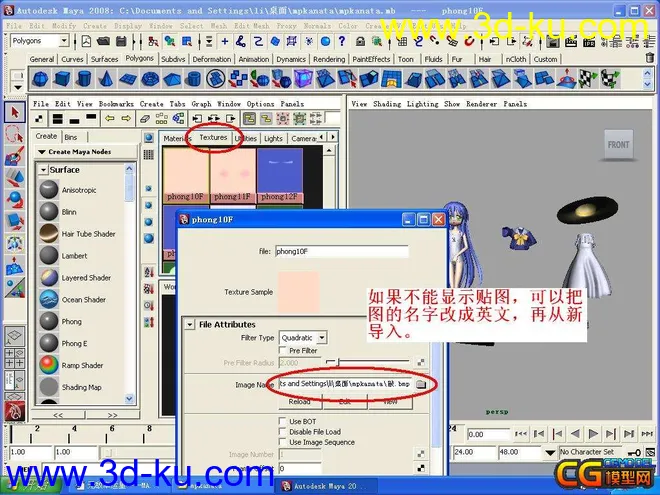This screenshot has height=495, width=660.
Task: Open the Filter Type Quadratic dropdown
Action: tap(322, 338)
